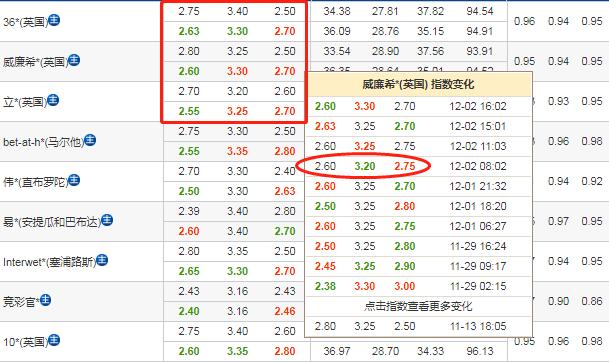Click popup away odds 3.00
The width and height of the screenshot is (609, 362).
pyautogui.click(x=405, y=286)
